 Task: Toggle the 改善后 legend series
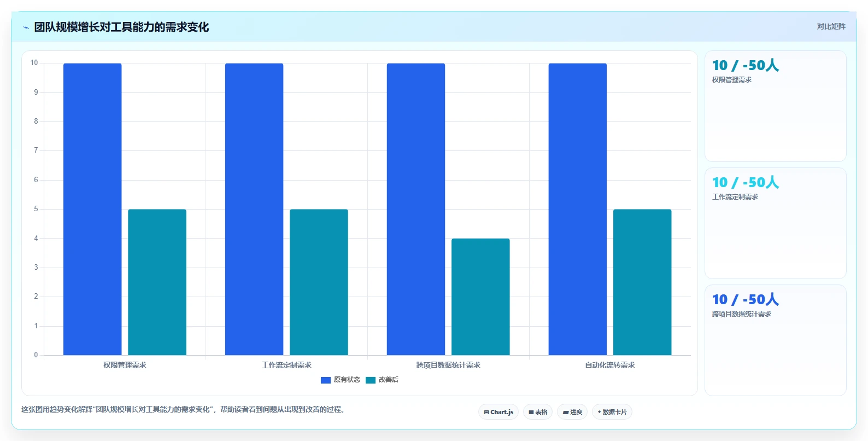tap(382, 380)
